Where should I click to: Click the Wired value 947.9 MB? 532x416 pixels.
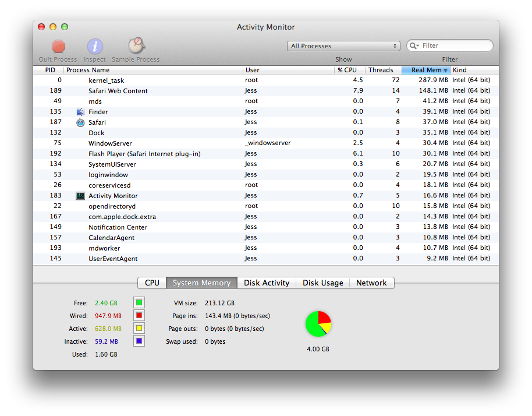click(x=108, y=316)
